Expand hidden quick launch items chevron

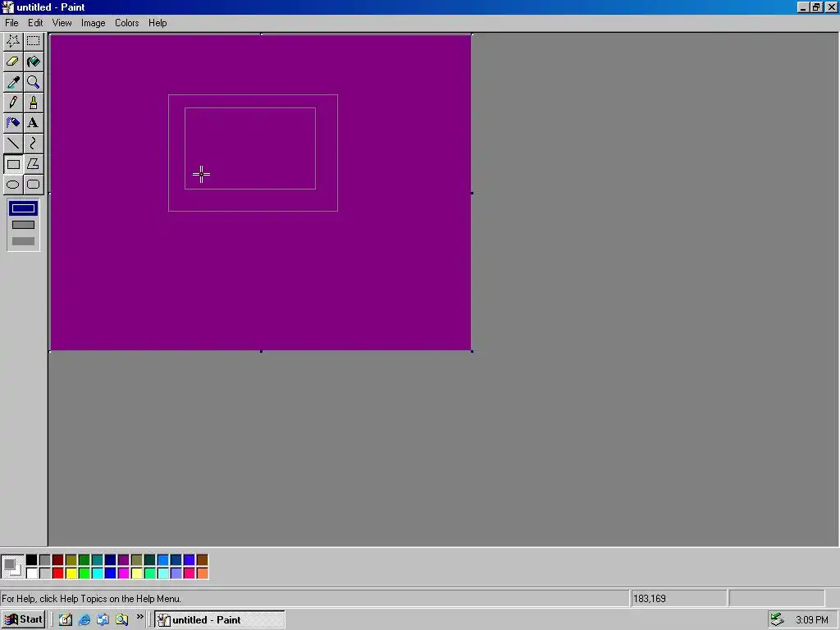point(139,617)
